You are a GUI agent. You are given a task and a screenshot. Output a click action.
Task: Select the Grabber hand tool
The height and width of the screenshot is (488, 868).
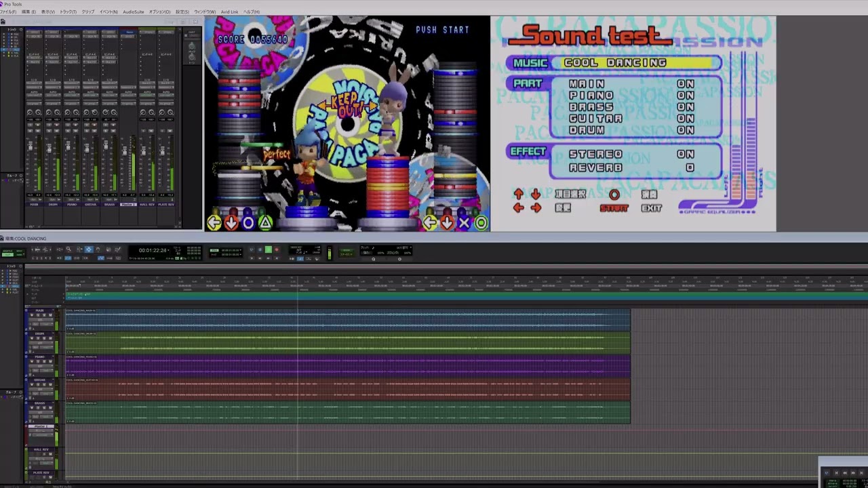click(x=98, y=249)
